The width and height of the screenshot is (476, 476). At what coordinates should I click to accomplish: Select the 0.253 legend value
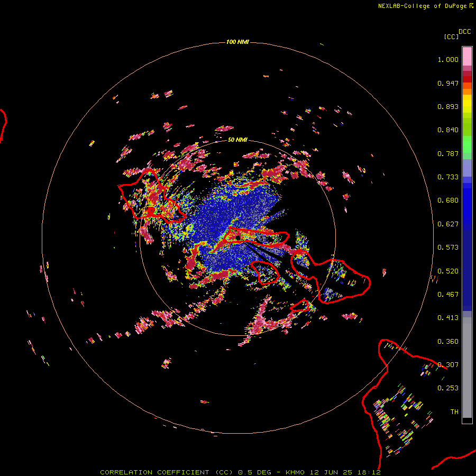(448, 388)
